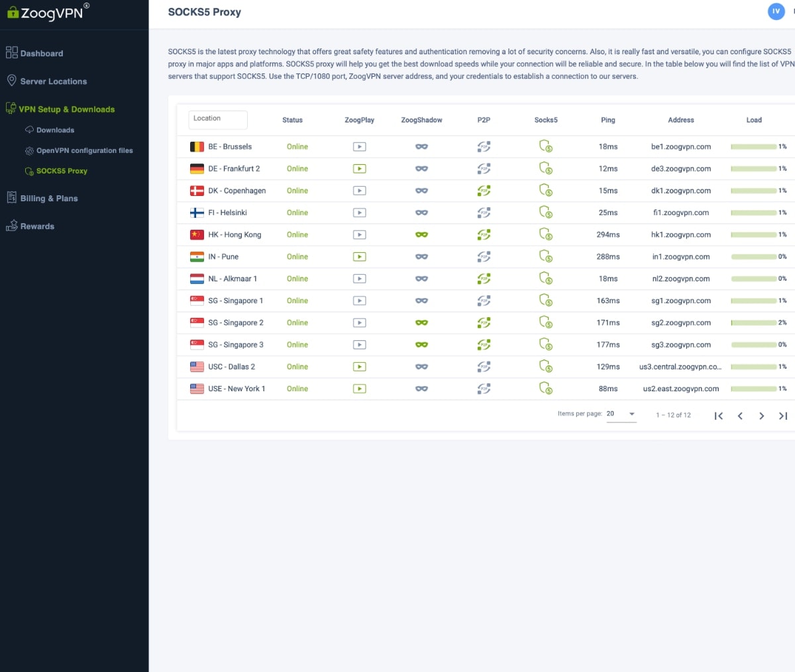
Task: Open the IV user avatar menu
Action: click(776, 11)
